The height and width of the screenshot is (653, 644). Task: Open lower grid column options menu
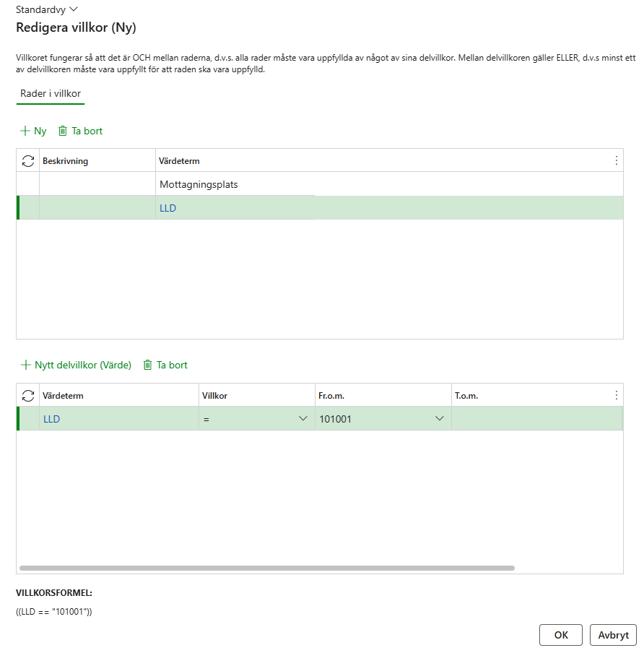pyautogui.click(x=616, y=395)
